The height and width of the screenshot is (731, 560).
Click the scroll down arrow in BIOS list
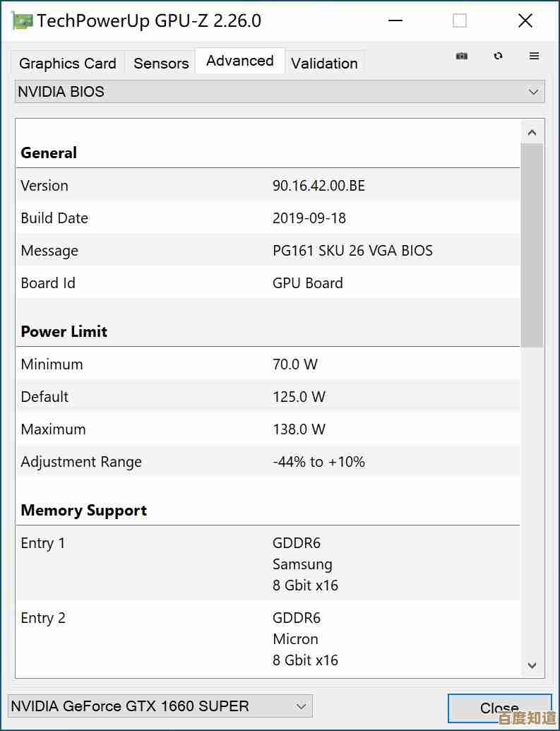pyautogui.click(x=532, y=665)
